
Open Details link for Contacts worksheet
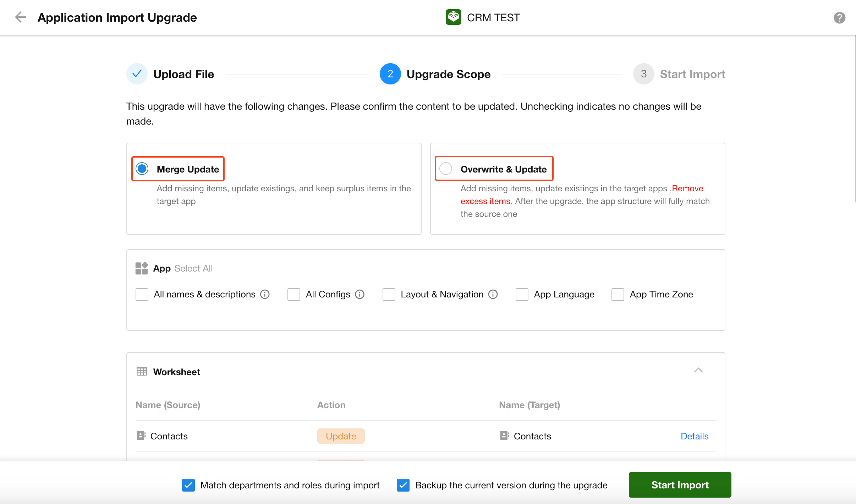point(694,436)
